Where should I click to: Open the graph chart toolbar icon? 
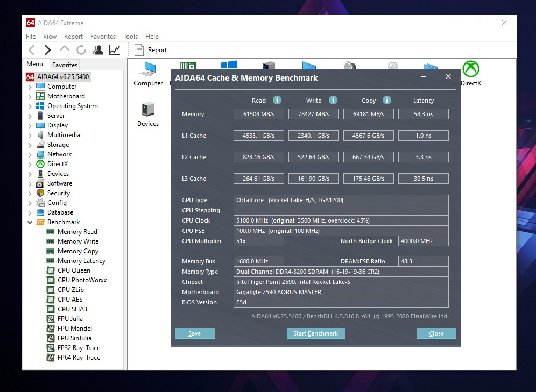click(115, 50)
